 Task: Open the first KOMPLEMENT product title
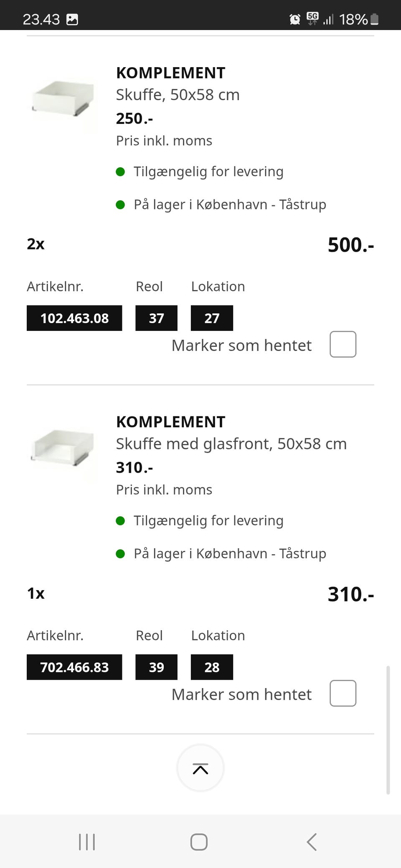170,73
